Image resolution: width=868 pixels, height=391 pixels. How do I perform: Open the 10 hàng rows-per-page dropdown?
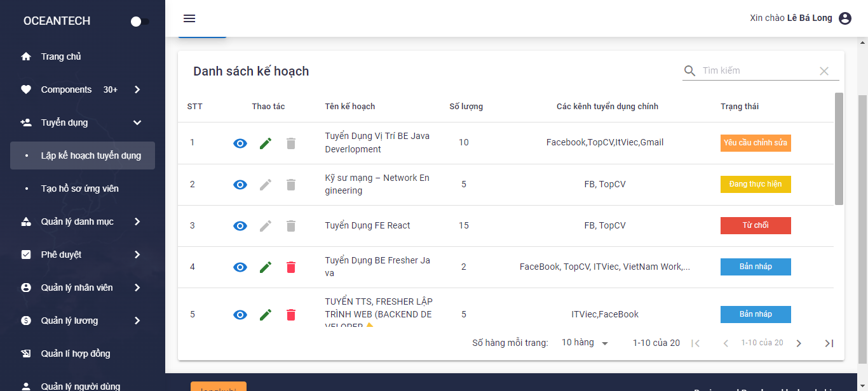[x=585, y=343]
